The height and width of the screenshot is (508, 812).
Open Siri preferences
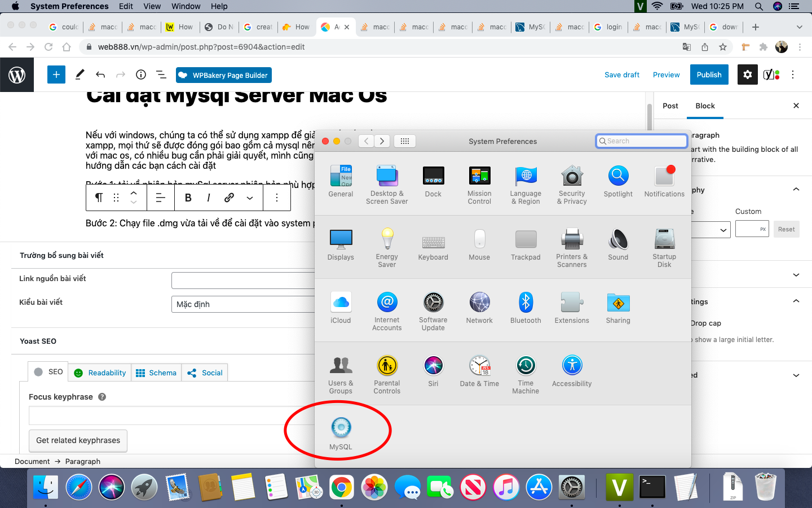click(433, 371)
